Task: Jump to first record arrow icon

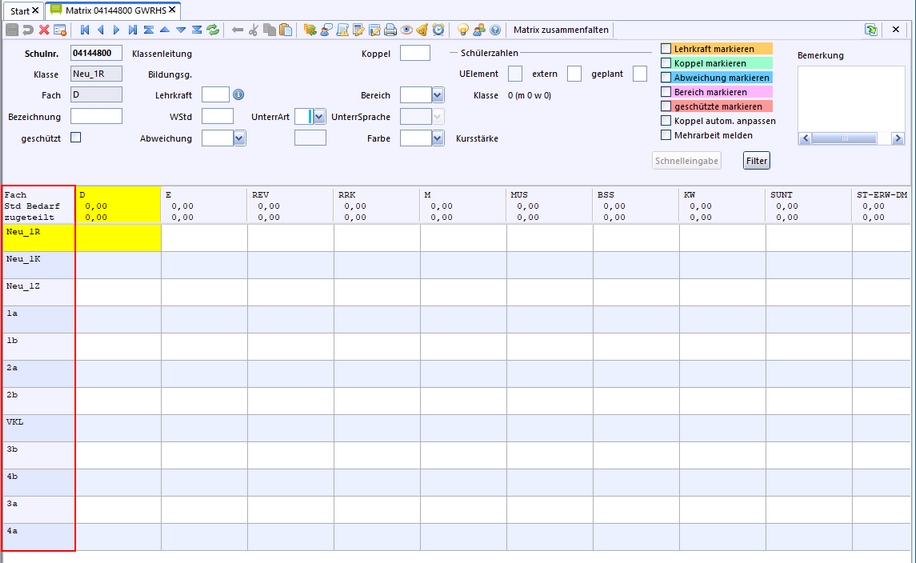Action: tap(84, 30)
